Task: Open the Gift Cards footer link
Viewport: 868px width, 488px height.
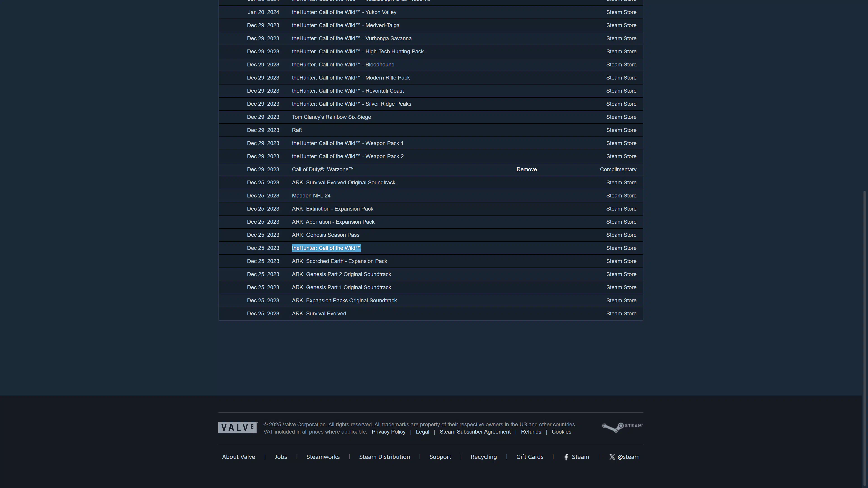Action: (530, 457)
